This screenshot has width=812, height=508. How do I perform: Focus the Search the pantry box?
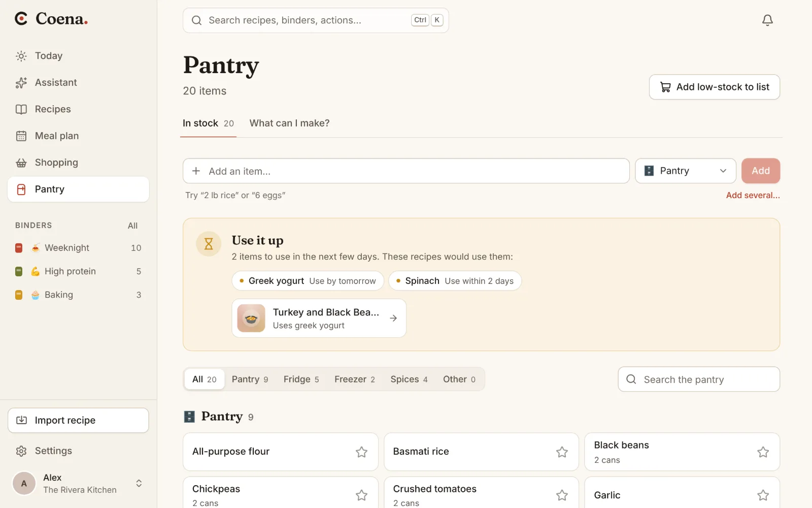coord(699,379)
